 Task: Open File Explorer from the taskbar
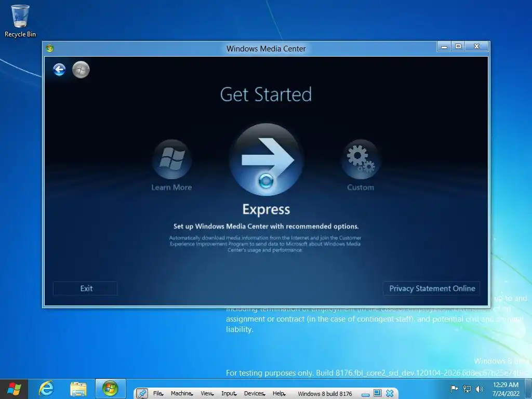pos(78,389)
